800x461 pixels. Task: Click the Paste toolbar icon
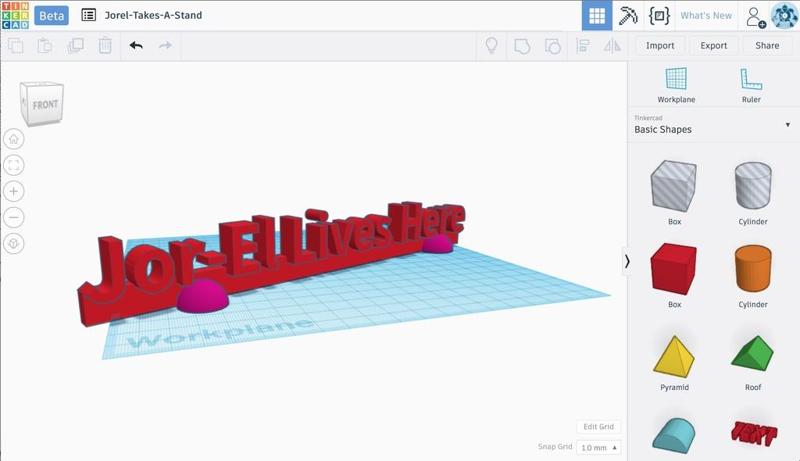pyautogui.click(x=45, y=46)
